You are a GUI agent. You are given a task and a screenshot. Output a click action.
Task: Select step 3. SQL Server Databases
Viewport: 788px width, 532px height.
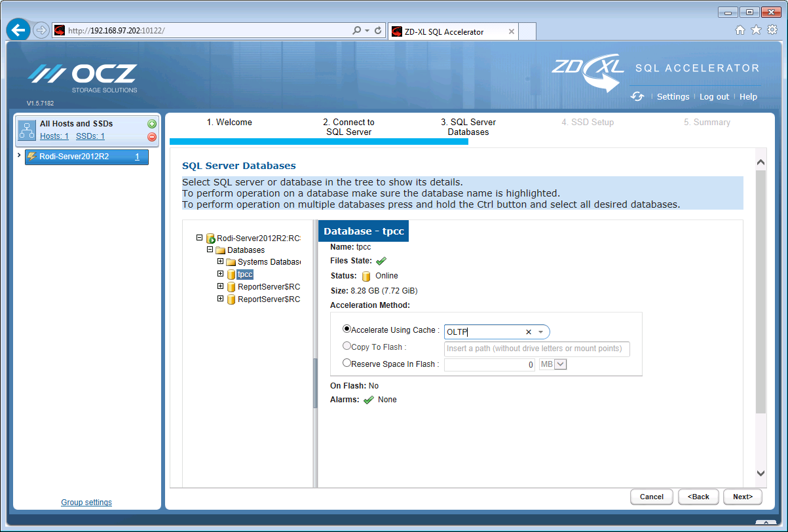pos(468,127)
